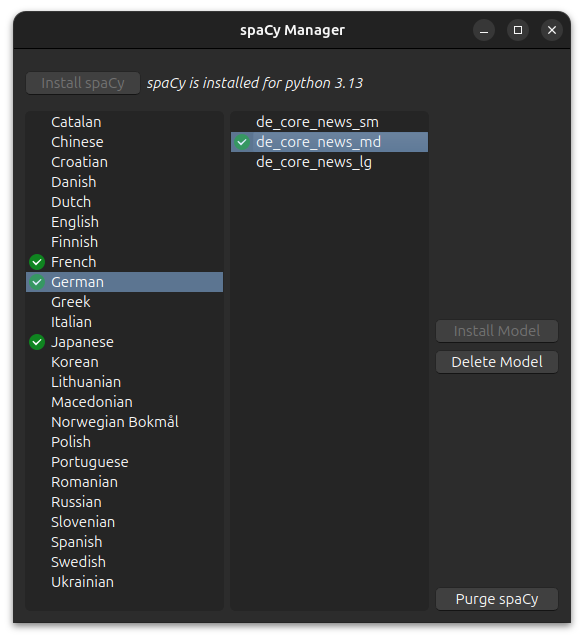The width and height of the screenshot is (584, 639).
Task: Choose English in the language list
Action: pos(124,222)
